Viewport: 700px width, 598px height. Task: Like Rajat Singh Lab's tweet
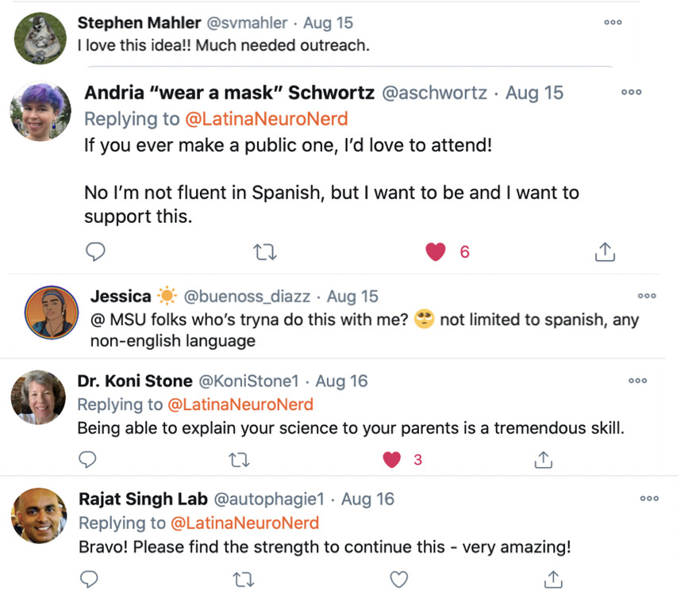click(x=399, y=578)
